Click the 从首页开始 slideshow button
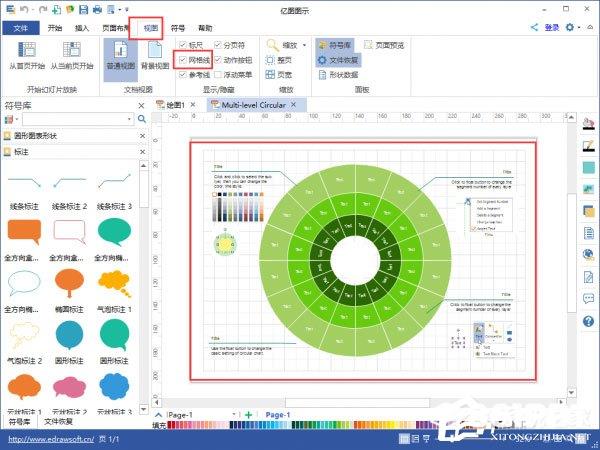 point(27,55)
